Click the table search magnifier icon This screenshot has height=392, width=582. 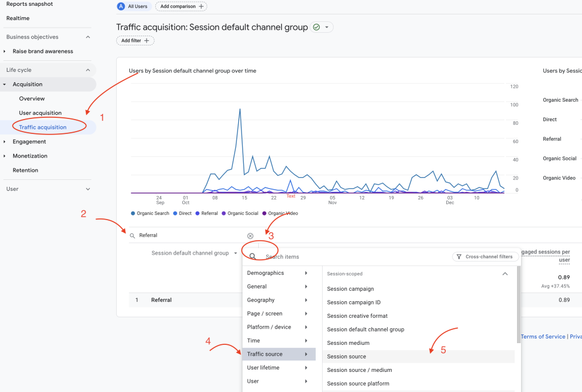click(133, 236)
